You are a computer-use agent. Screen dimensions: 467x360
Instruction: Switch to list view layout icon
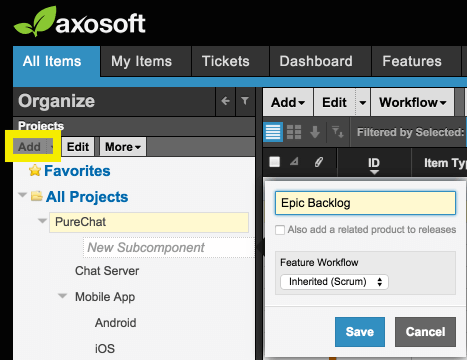tap(273, 132)
